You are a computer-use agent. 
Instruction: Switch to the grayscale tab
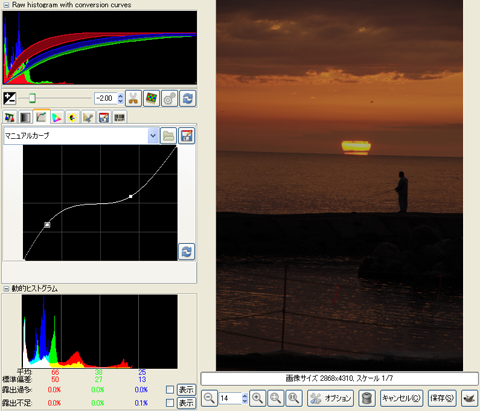(25, 117)
